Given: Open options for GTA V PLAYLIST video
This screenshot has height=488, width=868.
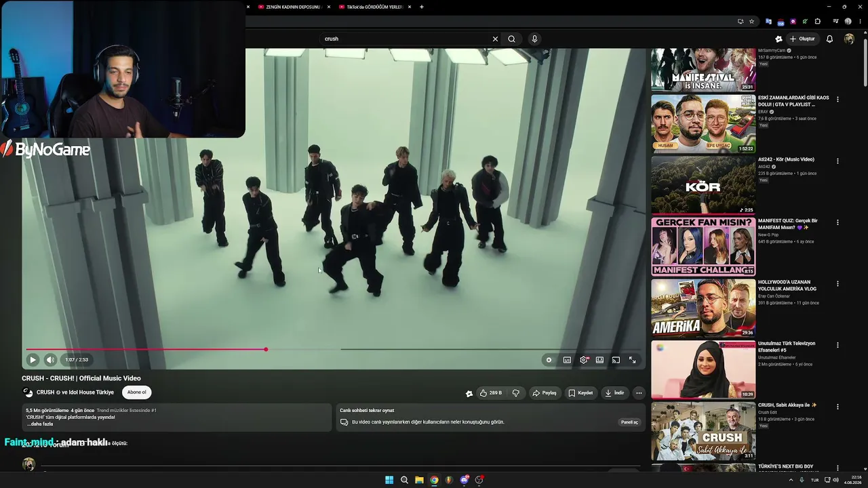Looking at the screenshot, I should pyautogui.click(x=837, y=100).
